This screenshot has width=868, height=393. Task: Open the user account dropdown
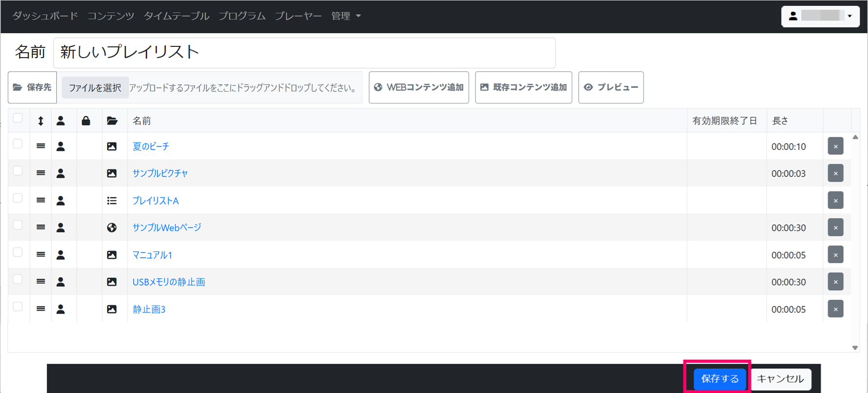pos(820,16)
